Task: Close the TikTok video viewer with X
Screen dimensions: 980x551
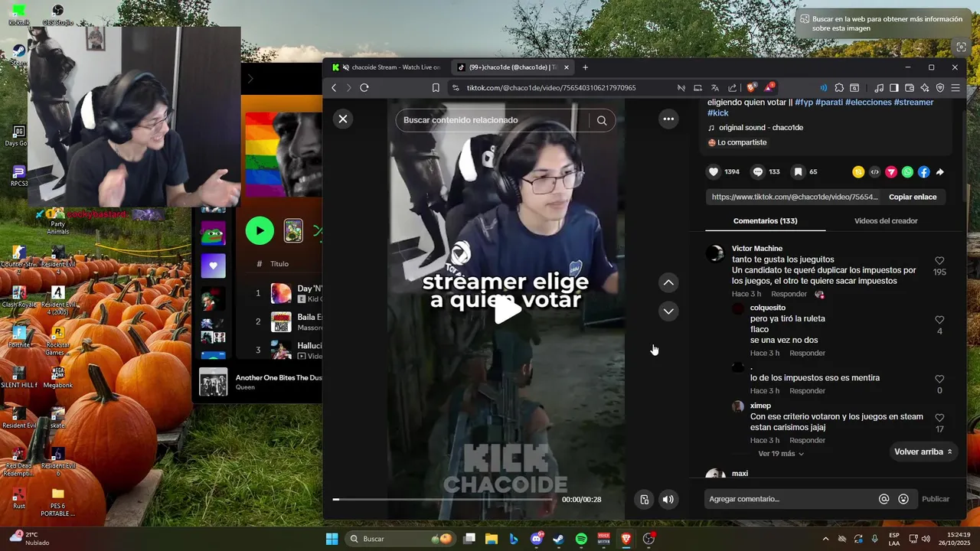Action: (x=343, y=119)
